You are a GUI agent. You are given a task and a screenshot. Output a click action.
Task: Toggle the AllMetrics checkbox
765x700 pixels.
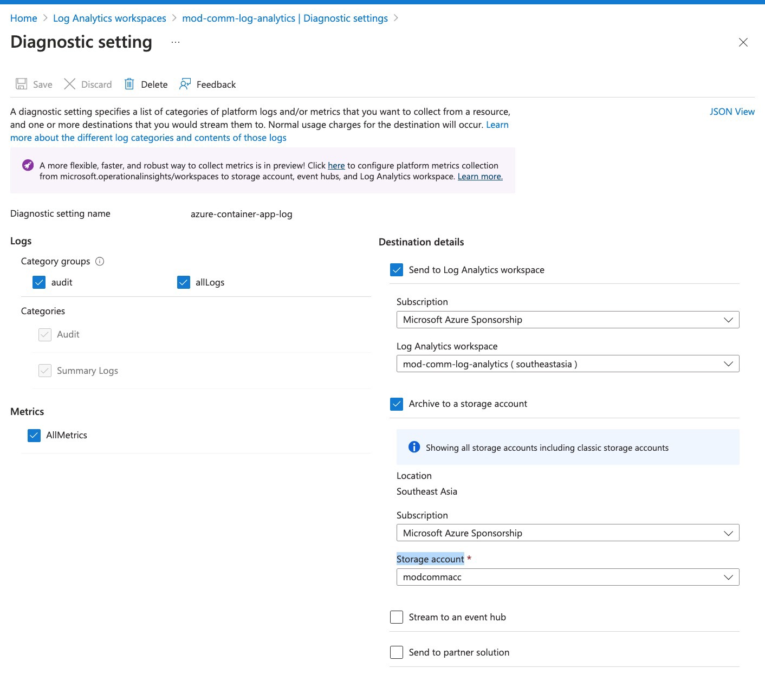[x=34, y=436]
